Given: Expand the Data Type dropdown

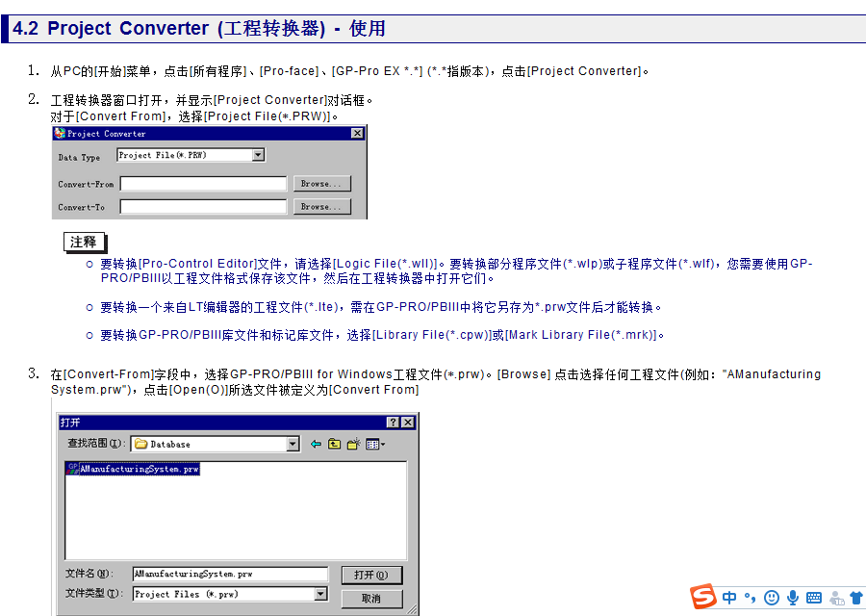Looking at the screenshot, I should pos(258,155).
